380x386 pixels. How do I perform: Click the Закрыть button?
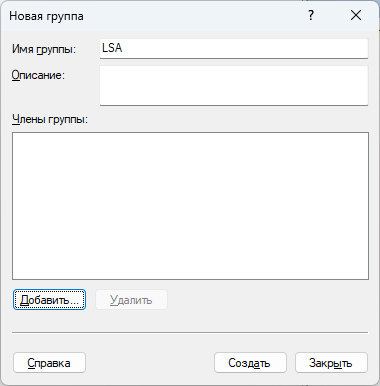[331, 363]
